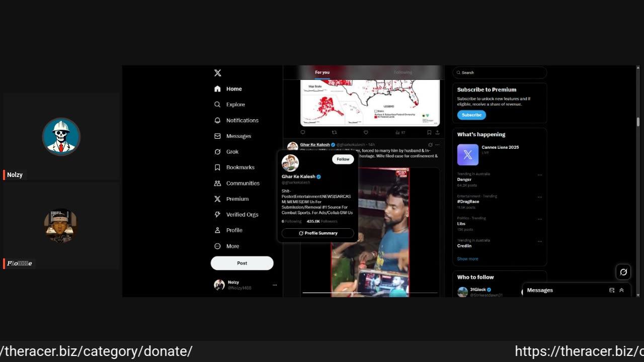Open more options for Danger trend
This screenshot has width=644, height=362.
(x=540, y=175)
